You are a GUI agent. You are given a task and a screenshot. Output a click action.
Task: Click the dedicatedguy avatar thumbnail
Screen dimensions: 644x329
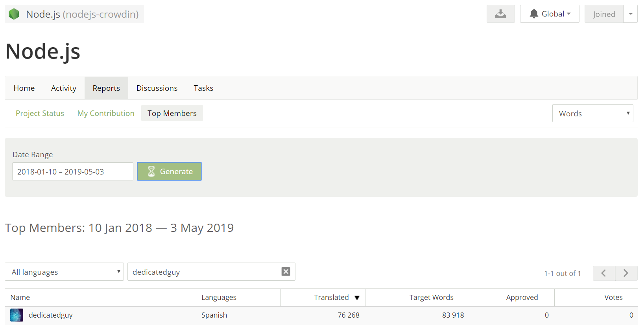pos(17,315)
